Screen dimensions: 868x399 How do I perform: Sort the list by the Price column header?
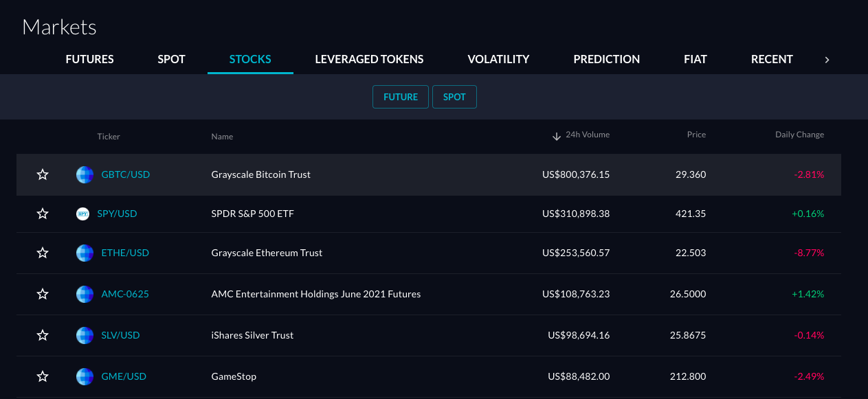[696, 135]
